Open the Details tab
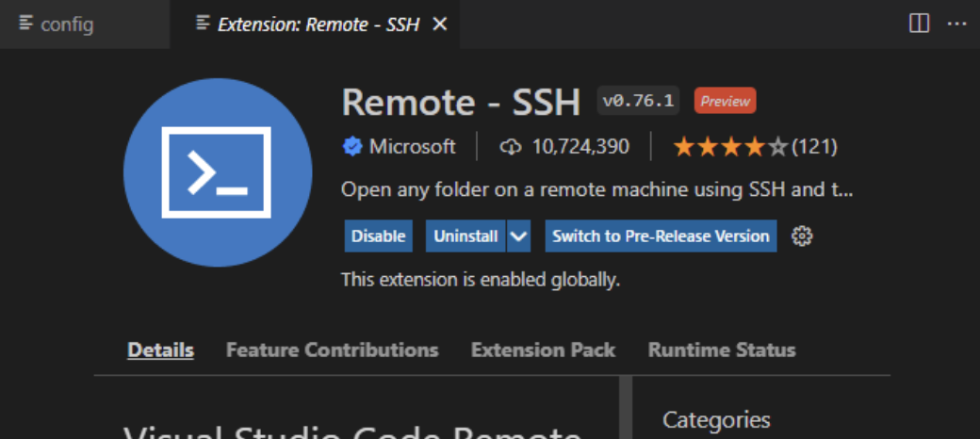Screen dimensions: 980x439 click(x=160, y=350)
